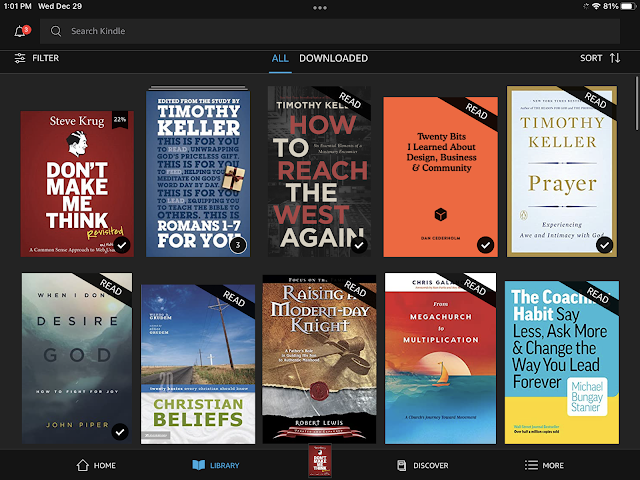
Task: Tap the More list icon
Action: click(531, 465)
